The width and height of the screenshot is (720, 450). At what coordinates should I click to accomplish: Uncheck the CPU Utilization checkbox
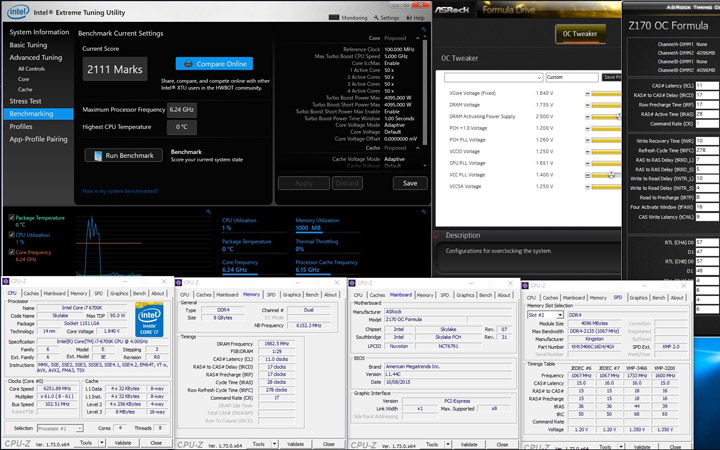[11, 235]
